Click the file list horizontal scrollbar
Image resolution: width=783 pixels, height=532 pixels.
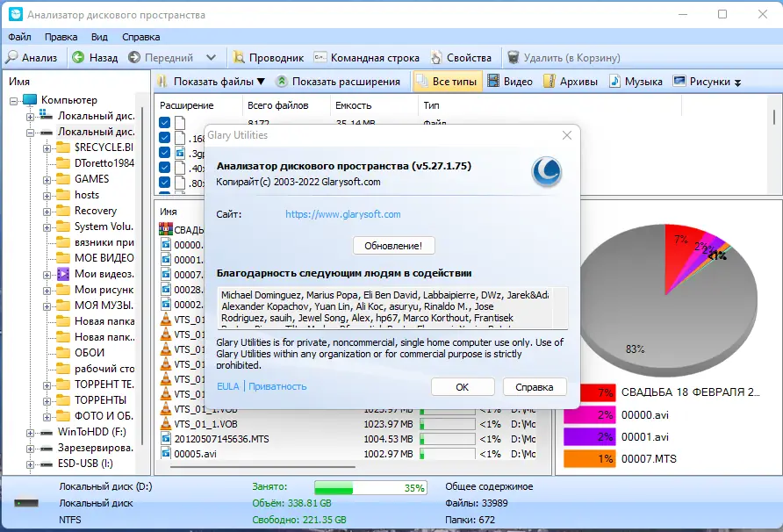(x=262, y=467)
